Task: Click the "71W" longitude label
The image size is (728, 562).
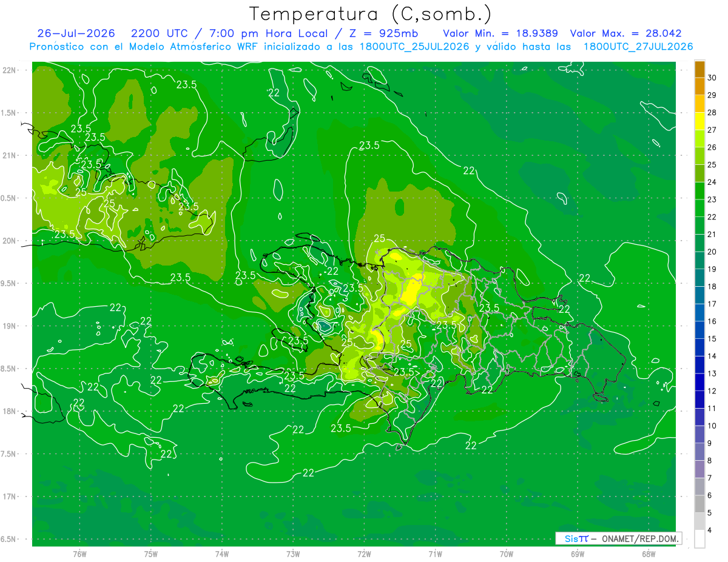Action: point(435,554)
